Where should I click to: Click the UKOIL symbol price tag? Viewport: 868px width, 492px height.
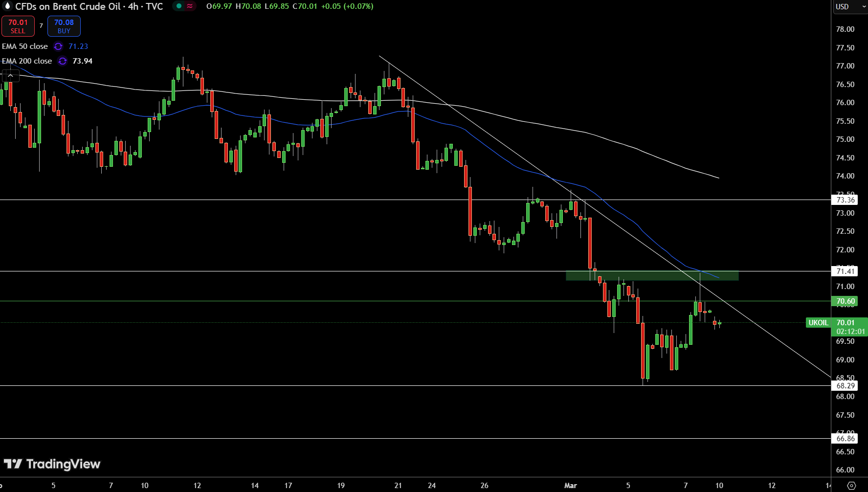point(818,323)
